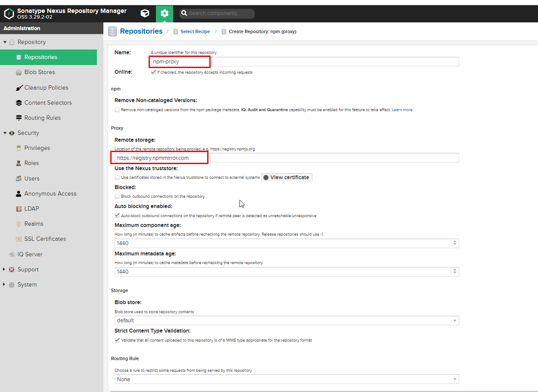Click the View certificate button
538x392 pixels.
tap(286, 177)
